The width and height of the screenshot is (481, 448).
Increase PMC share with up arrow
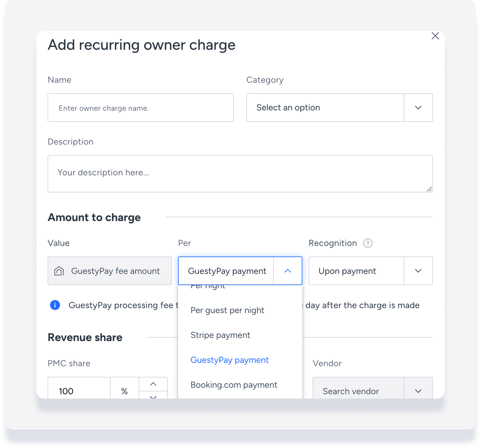153,384
